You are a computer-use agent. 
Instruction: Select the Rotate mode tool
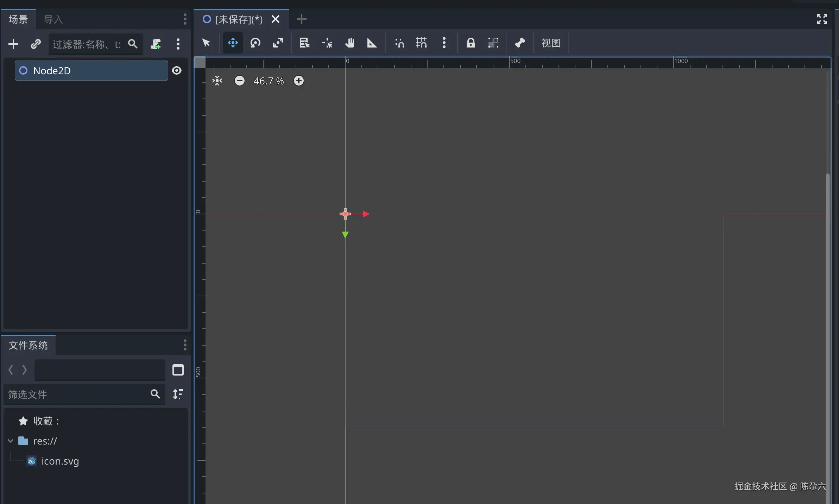255,43
